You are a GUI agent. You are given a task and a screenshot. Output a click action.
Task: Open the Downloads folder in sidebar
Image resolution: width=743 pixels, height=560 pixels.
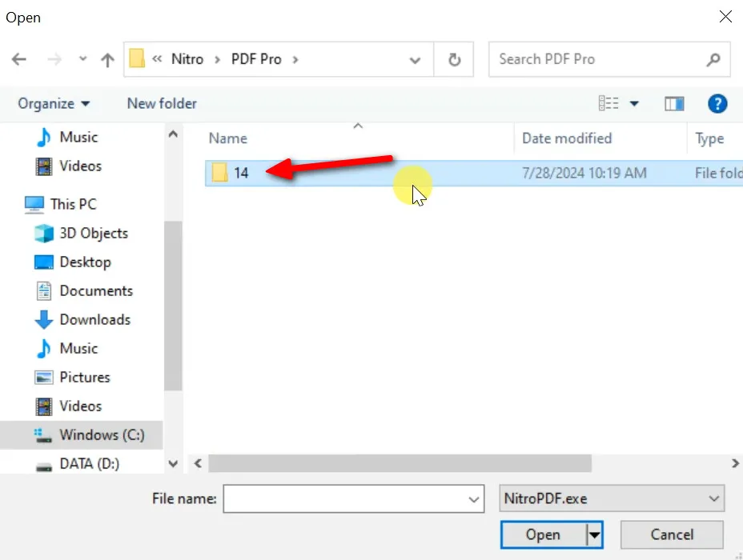pos(94,320)
